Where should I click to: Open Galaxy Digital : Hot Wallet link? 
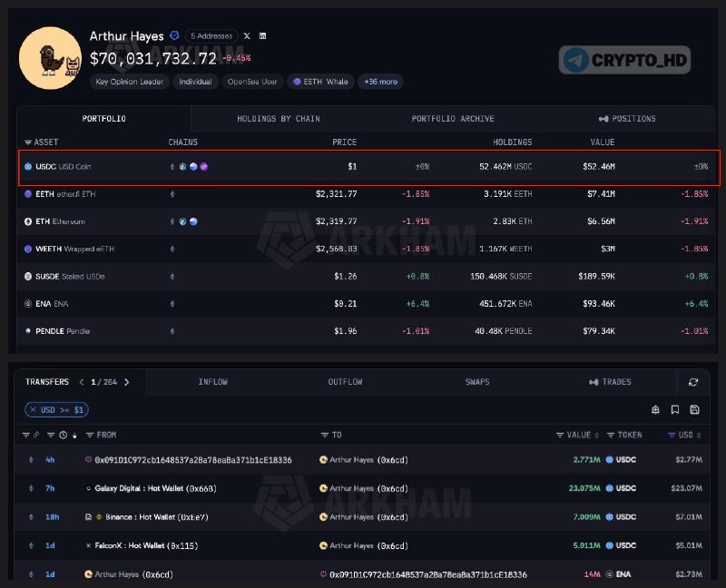(x=155, y=488)
